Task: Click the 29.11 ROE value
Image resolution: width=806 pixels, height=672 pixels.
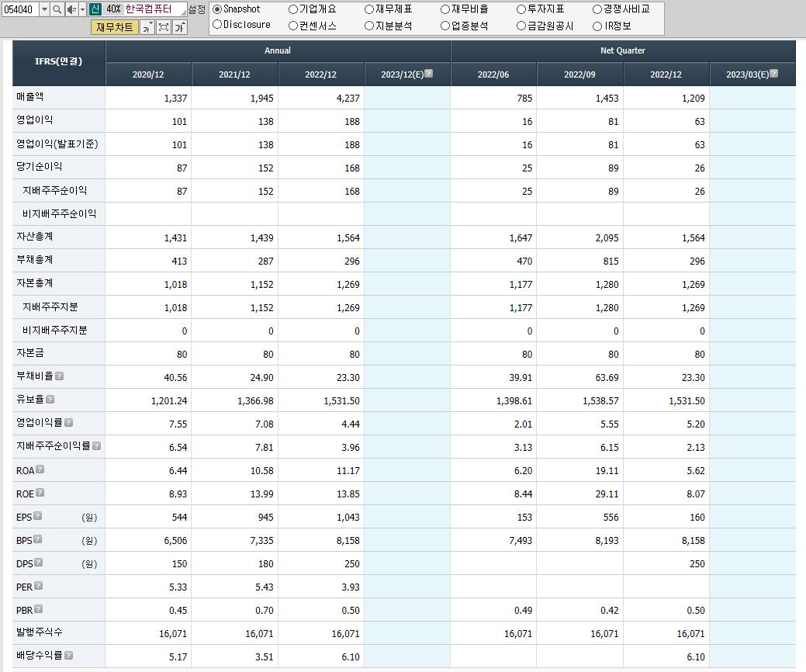Action: (x=610, y=494)
